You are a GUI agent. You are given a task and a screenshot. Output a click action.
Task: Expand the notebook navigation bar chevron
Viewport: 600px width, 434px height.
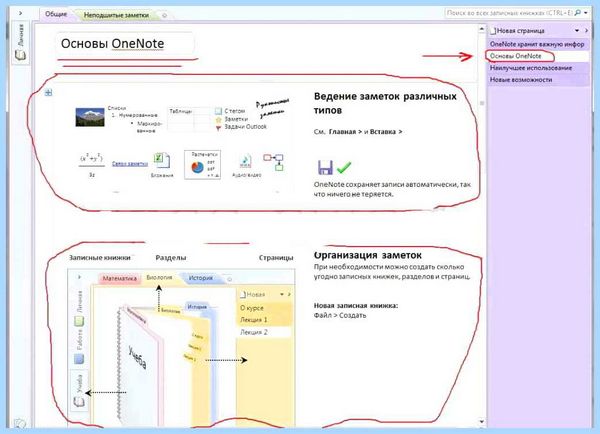coord(20,13)
